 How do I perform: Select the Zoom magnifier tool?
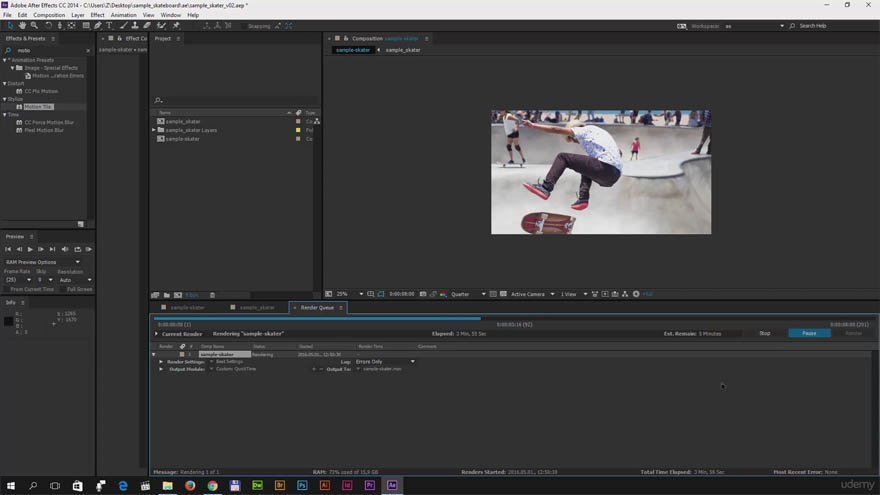[34, 26]
